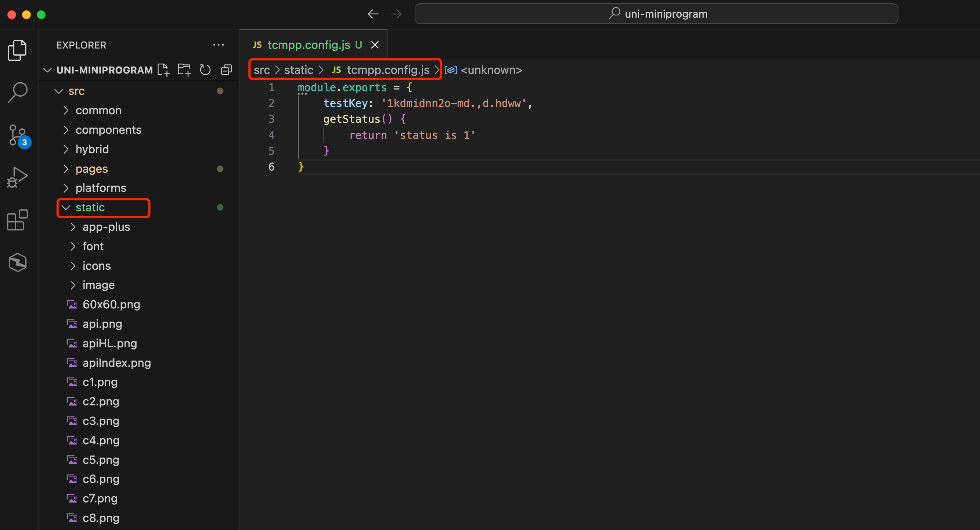980x530 pixels.
Task: Click the <unknown> symbol breadcrumb
Action: click(491, 70)
